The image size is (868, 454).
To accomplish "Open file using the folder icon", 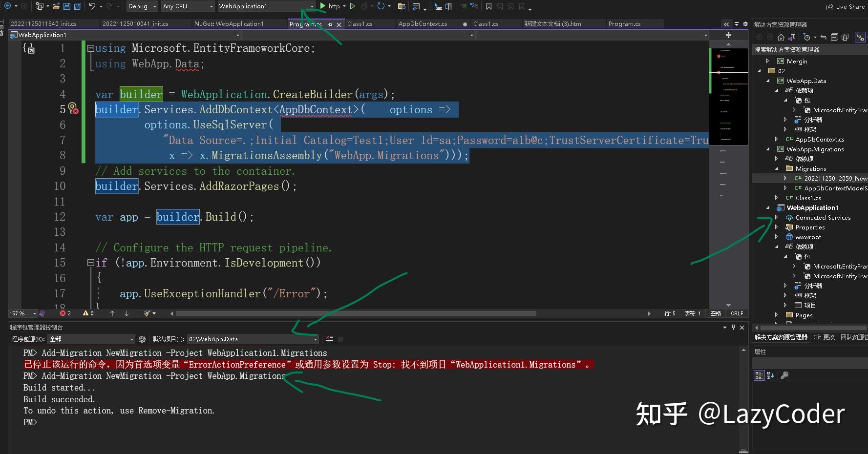I will click(x=56, y=6).
